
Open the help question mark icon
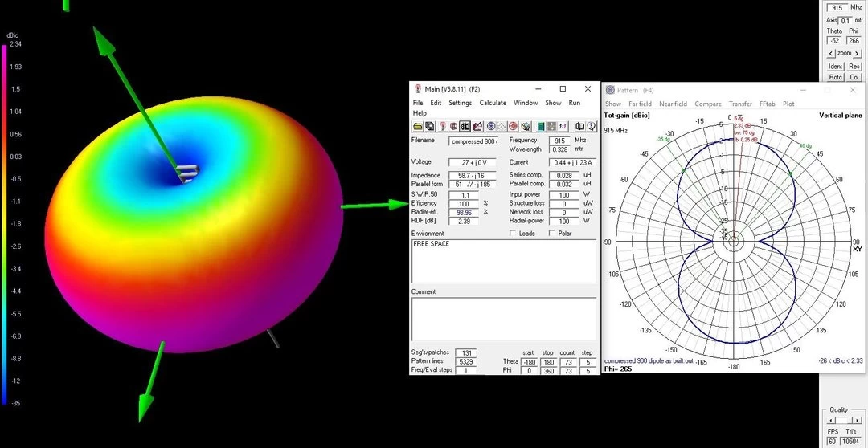pyautogui.click(x=591, y=127)
